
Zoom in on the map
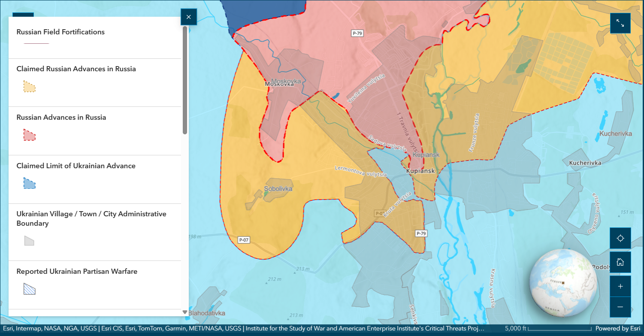(x=620, y=286)
